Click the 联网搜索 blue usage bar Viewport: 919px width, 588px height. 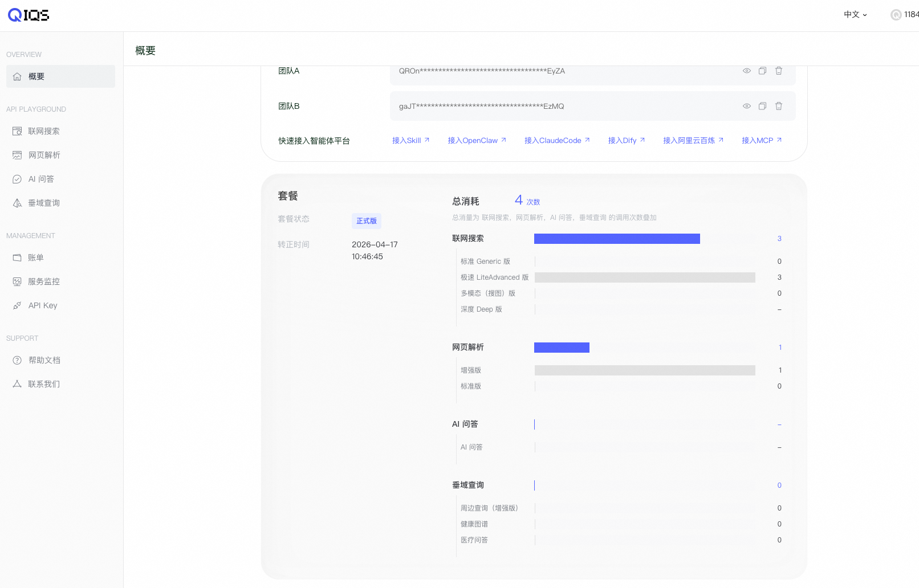(617, 239)
